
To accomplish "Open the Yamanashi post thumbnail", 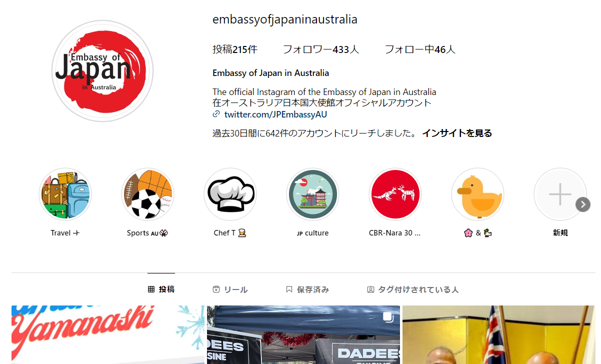I will click(x=108, y=335).
